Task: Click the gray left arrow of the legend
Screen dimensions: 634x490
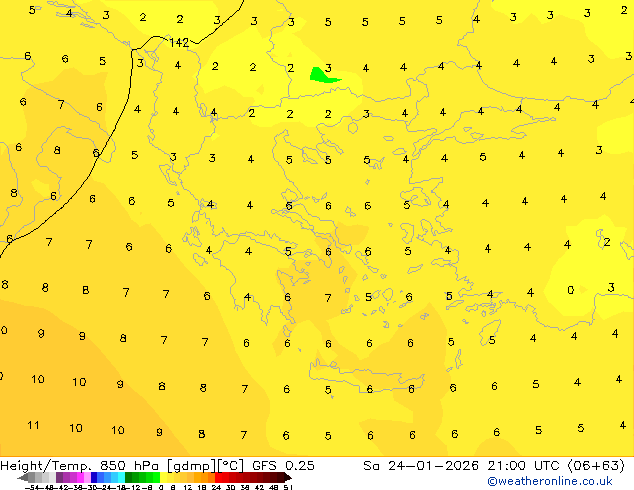Action: pyautogui.click(x=22, y=477)
